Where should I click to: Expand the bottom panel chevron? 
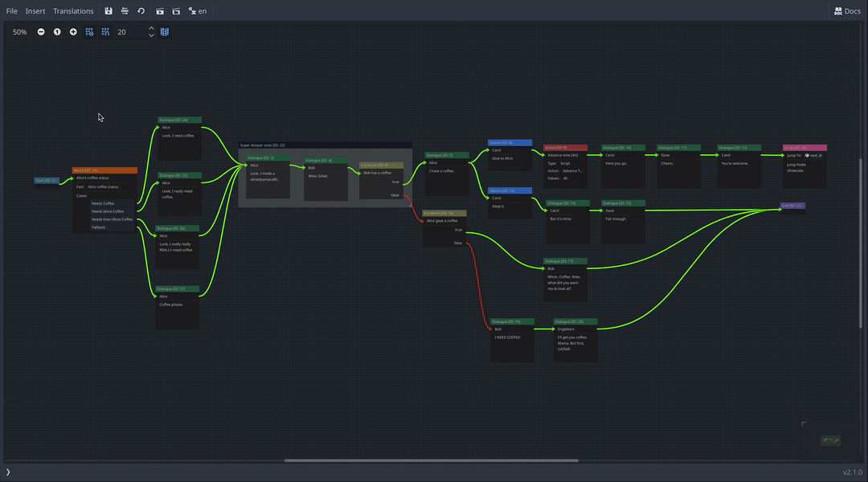[x=8, y=472]
